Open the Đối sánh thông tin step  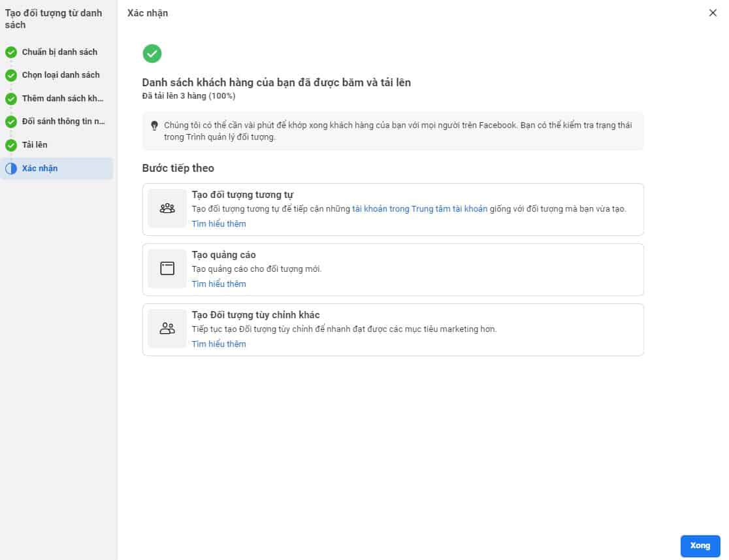point(63,122)
